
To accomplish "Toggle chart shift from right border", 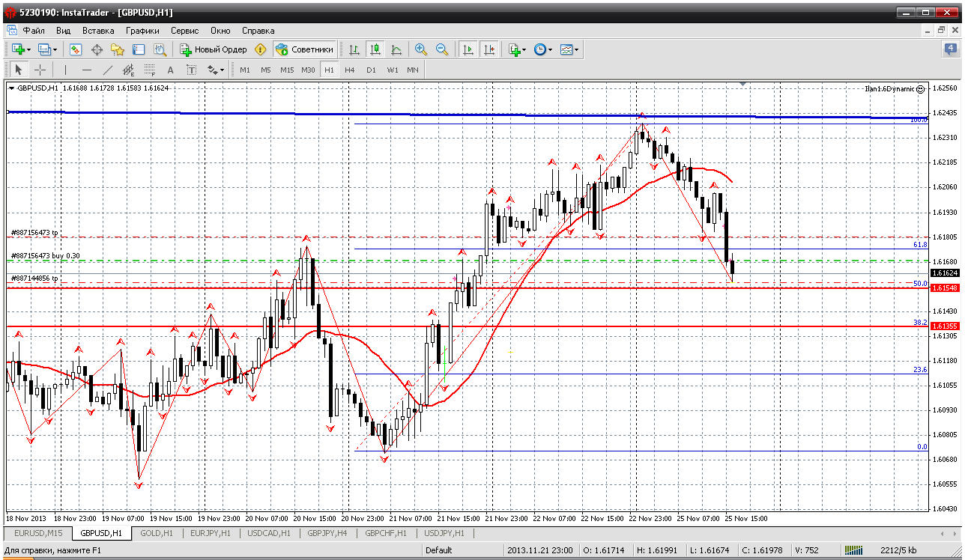I will tap(489, 49).
